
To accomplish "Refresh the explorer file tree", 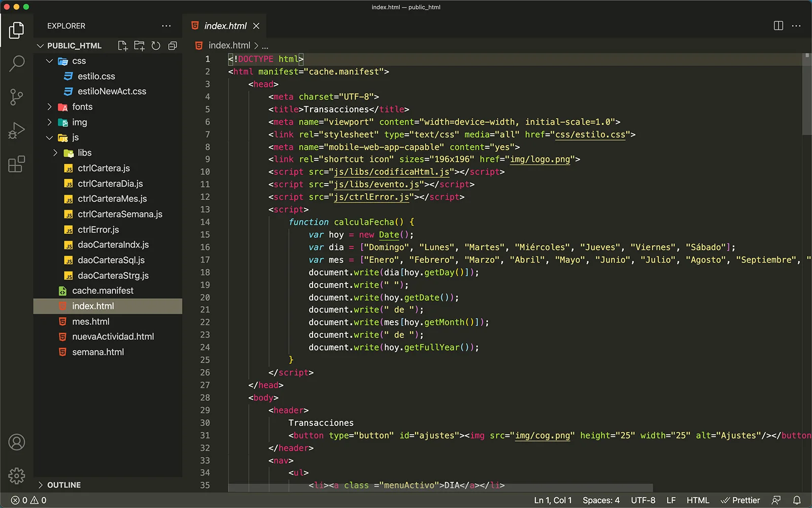I will [x=156, y=46].
